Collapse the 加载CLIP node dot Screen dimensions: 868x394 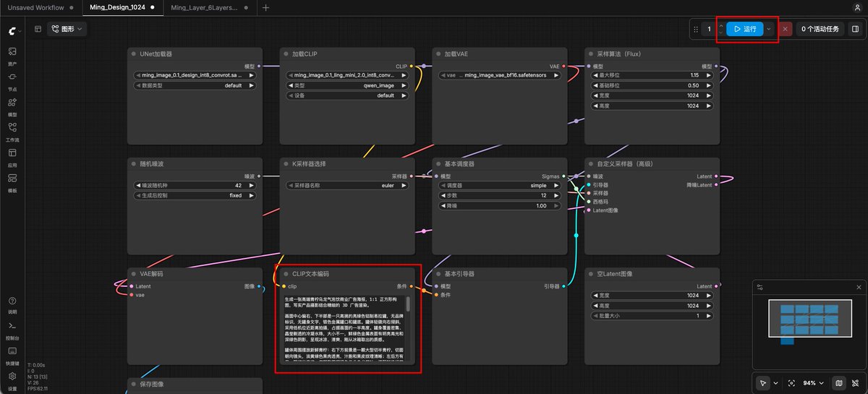pyautogui.click(x=286, y=54)
